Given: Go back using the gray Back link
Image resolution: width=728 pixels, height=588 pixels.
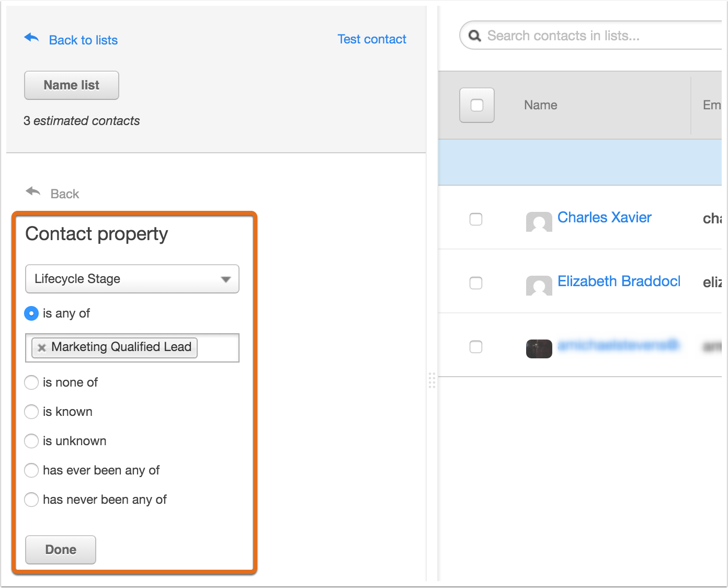Looking at the screenshot, I should pos(65,194).
